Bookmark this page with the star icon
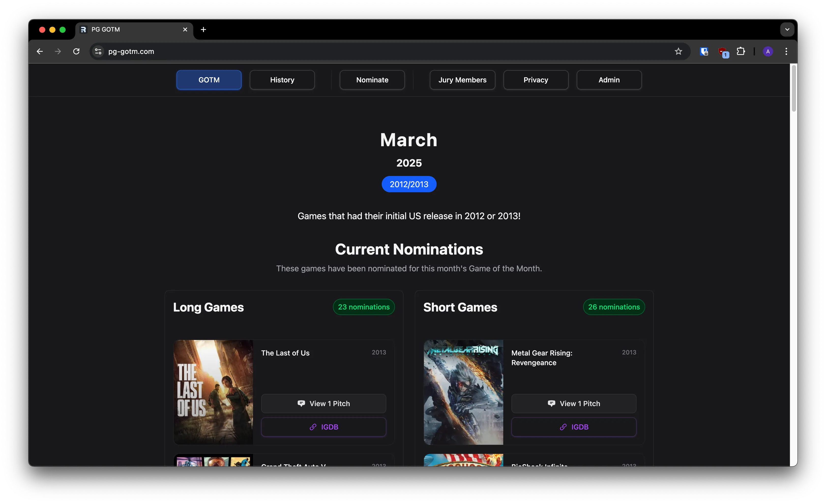Screen dimensions: 826x504 tap(678, 51)
